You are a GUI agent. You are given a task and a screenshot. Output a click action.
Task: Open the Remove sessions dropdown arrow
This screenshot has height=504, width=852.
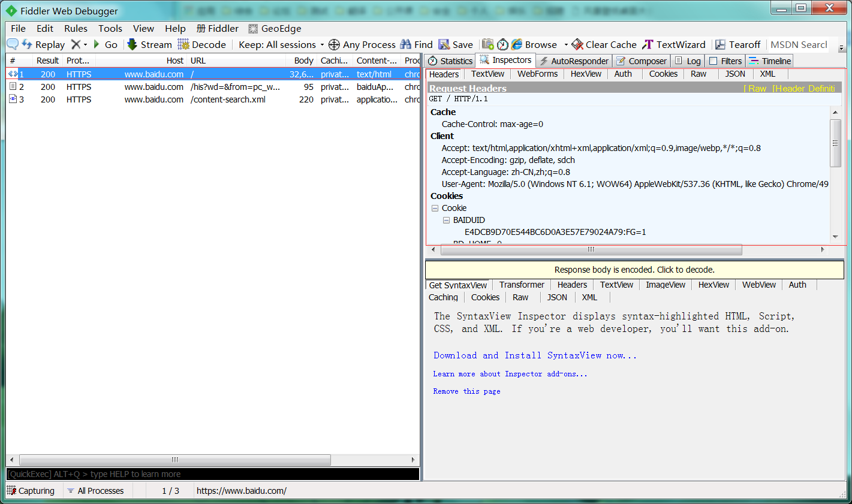85,44
